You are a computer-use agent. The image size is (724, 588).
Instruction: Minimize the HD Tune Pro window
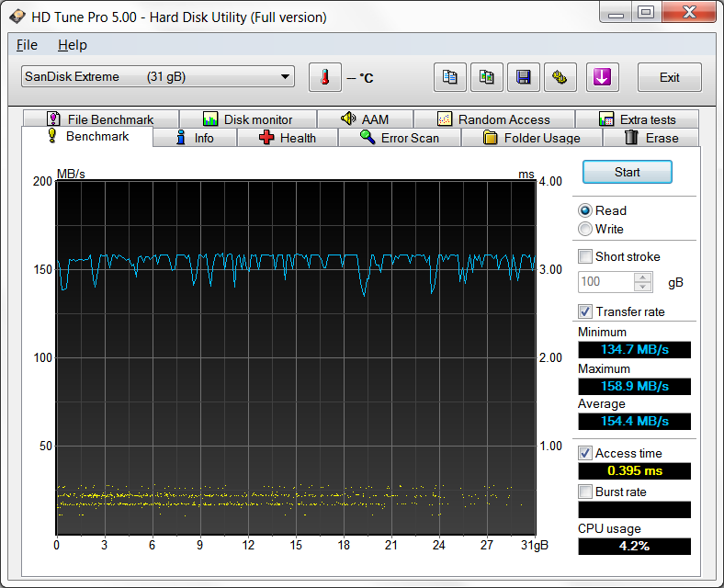[616, 12]
